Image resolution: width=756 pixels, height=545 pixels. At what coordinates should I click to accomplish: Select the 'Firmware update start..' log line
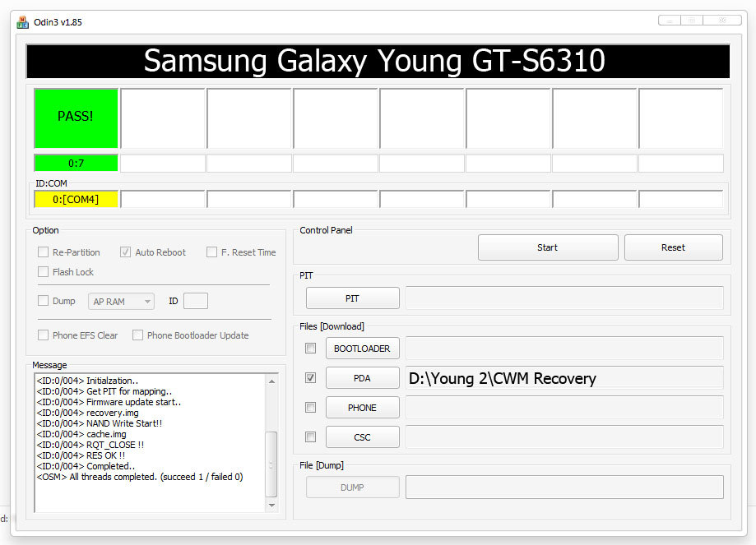click(109, 402)
